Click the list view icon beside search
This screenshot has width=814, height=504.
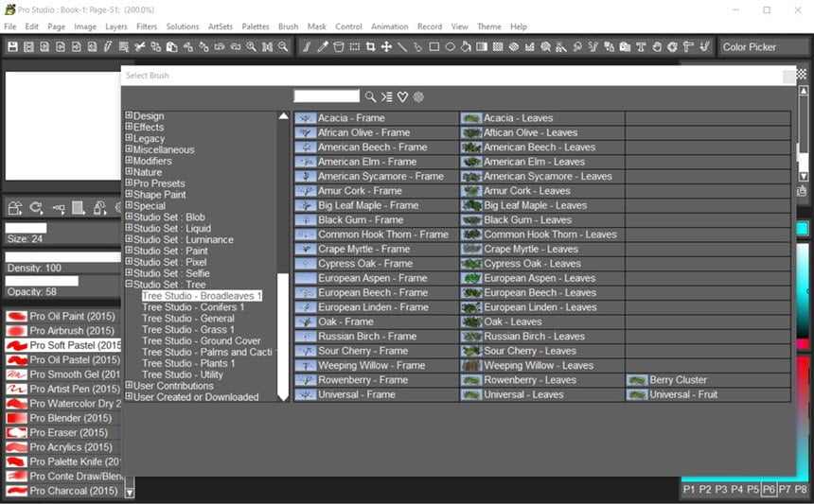click(387, 96)
